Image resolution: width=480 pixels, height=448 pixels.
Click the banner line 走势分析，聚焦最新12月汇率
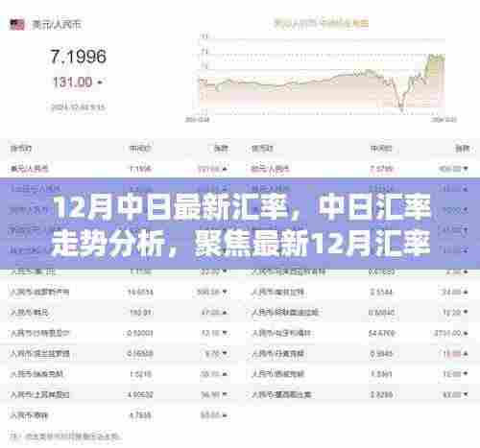point(241,245)
